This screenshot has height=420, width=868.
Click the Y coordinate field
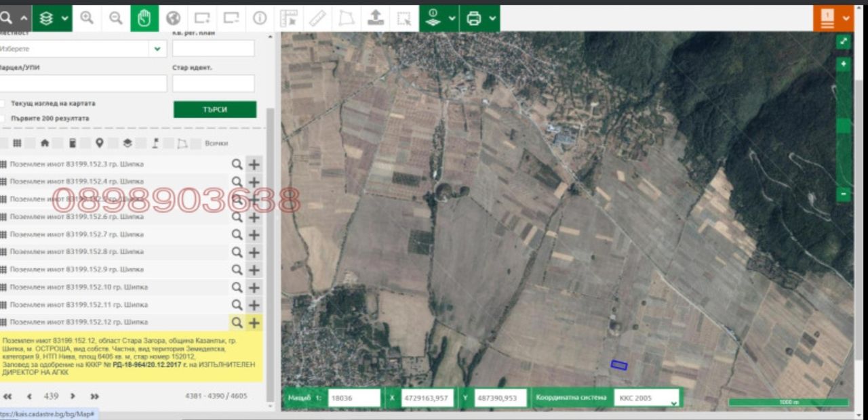[x=500, y=398]
